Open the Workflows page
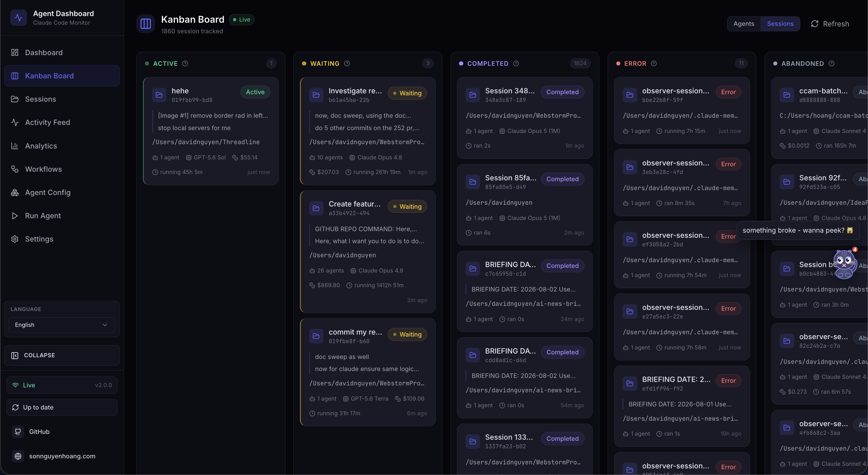The height and width of the screenshot is (475, 868). tap(62, 169)
